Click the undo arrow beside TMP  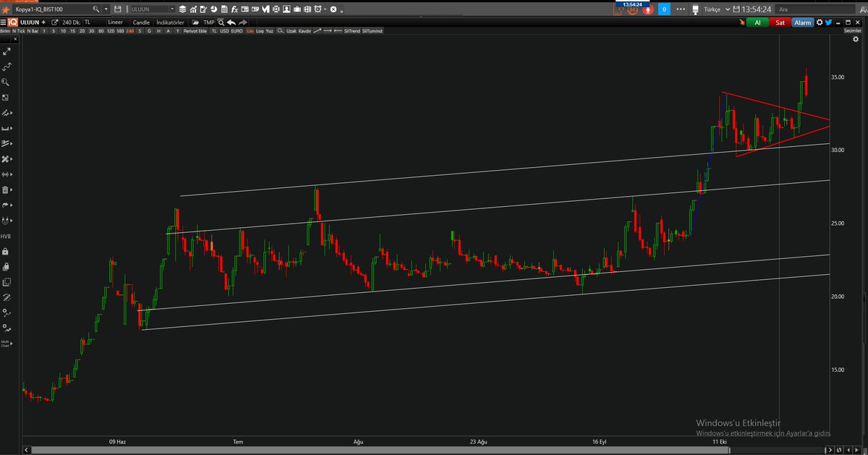(x=230, y=22)
